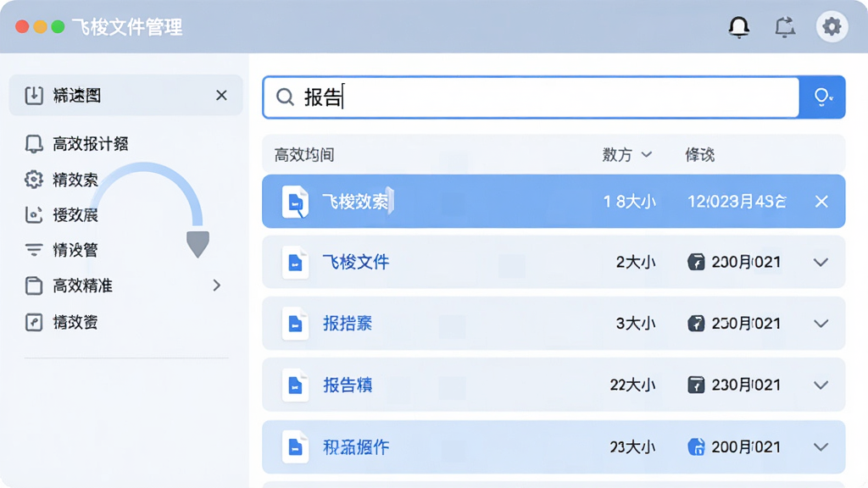868x488 pixels.
Task: Open the lightbulb search options button
Action: [x=822, y=97]
